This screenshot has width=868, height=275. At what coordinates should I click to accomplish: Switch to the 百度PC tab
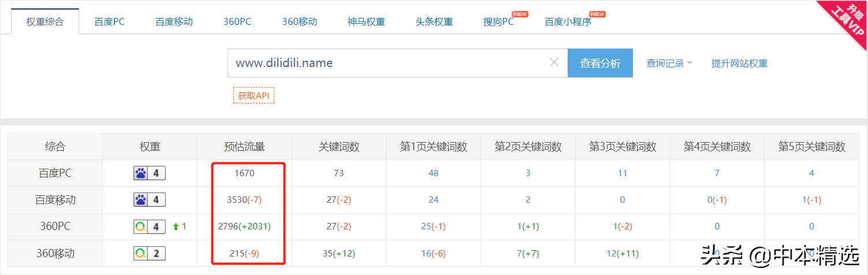click(x=110, y=21)
